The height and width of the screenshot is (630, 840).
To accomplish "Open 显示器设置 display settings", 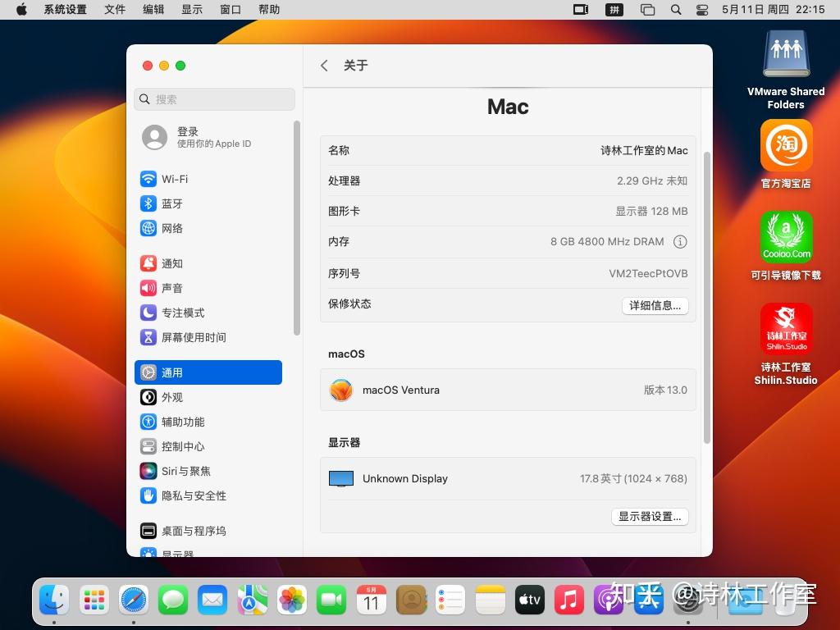I will [x=649, y=516].
